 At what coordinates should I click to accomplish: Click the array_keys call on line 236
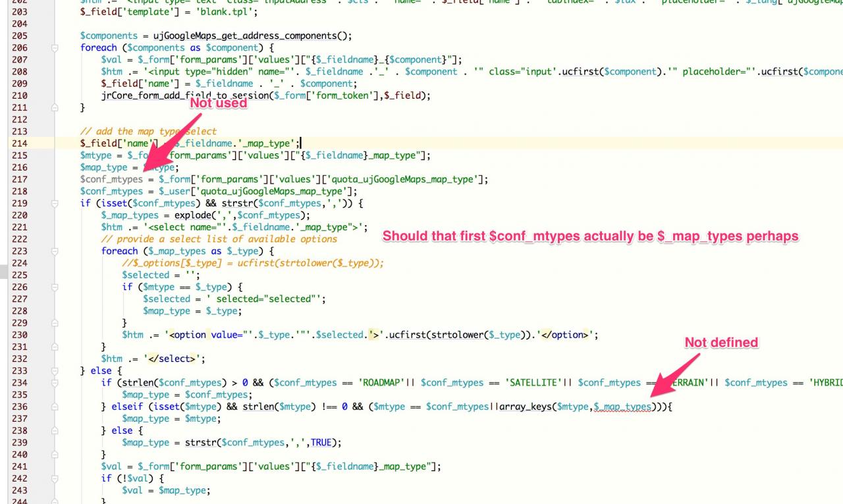coord(527,407)
